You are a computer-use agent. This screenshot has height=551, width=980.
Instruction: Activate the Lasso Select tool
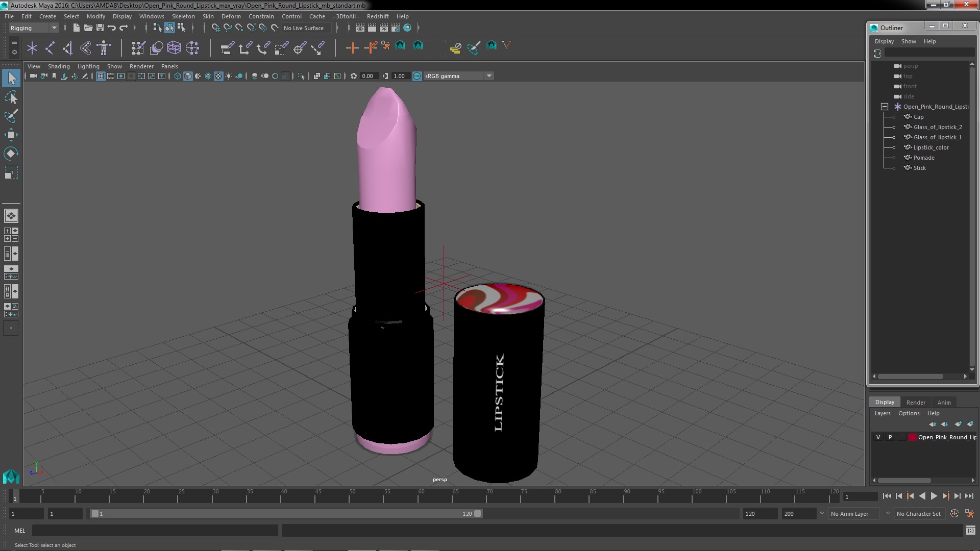click(x=11, y=97)
